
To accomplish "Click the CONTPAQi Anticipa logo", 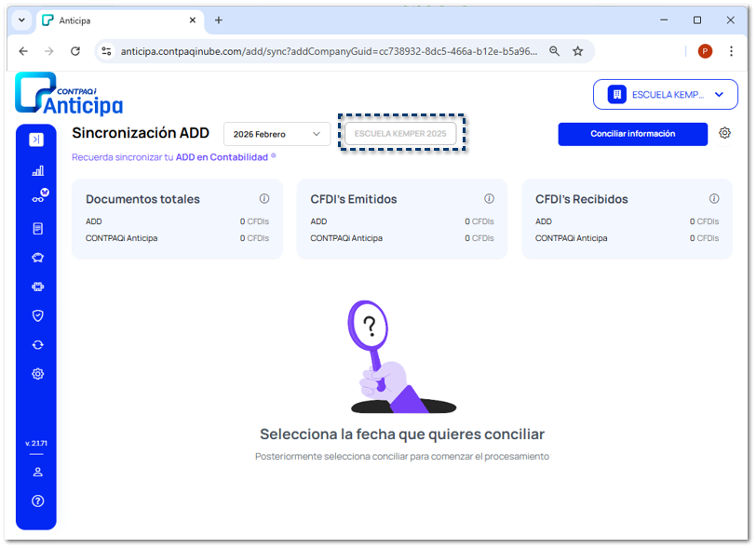I will click(69, 94).
